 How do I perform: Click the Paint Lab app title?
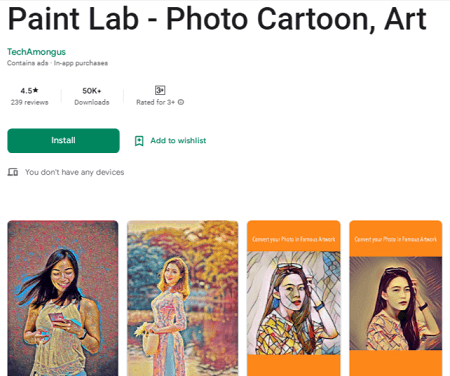coord(217,19)
